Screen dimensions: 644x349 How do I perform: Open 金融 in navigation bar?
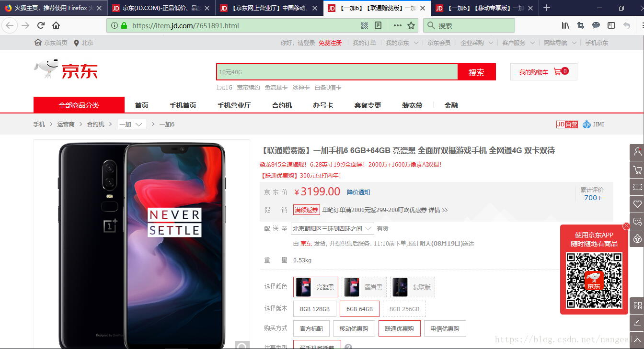point(451,105)
